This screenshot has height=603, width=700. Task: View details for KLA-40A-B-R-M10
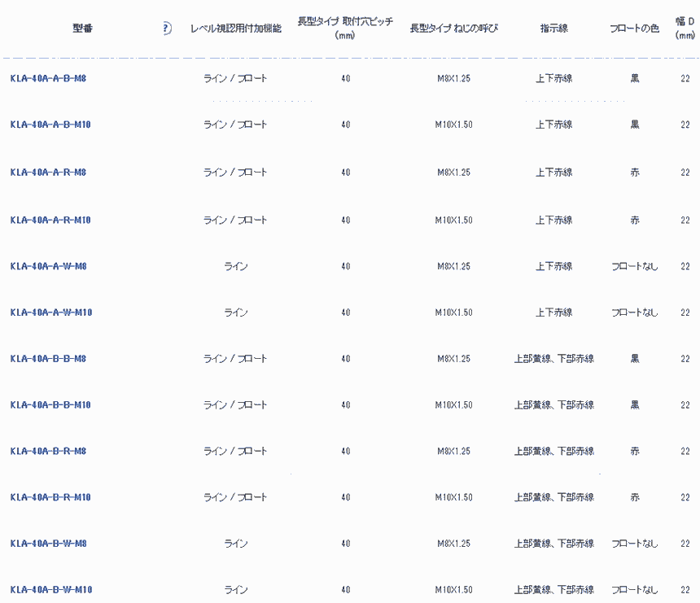[50, 498]
